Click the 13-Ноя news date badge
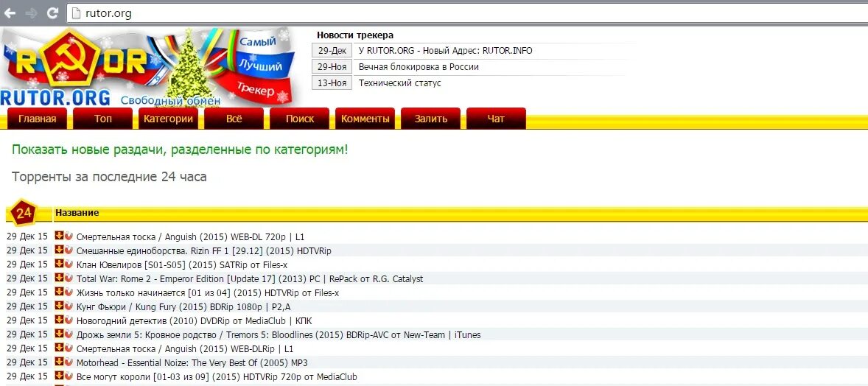 pyautogui.click(x=332, y=83)
